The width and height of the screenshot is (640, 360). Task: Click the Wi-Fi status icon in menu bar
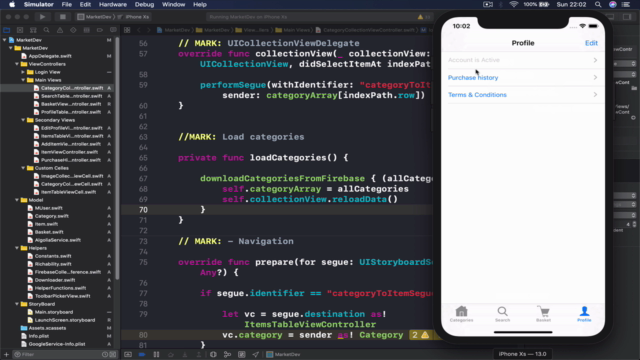pos(513,4)
